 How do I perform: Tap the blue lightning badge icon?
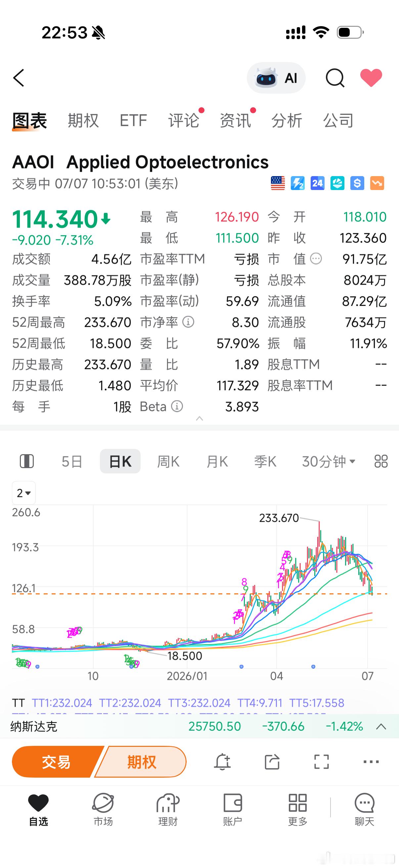coord(298,183)
